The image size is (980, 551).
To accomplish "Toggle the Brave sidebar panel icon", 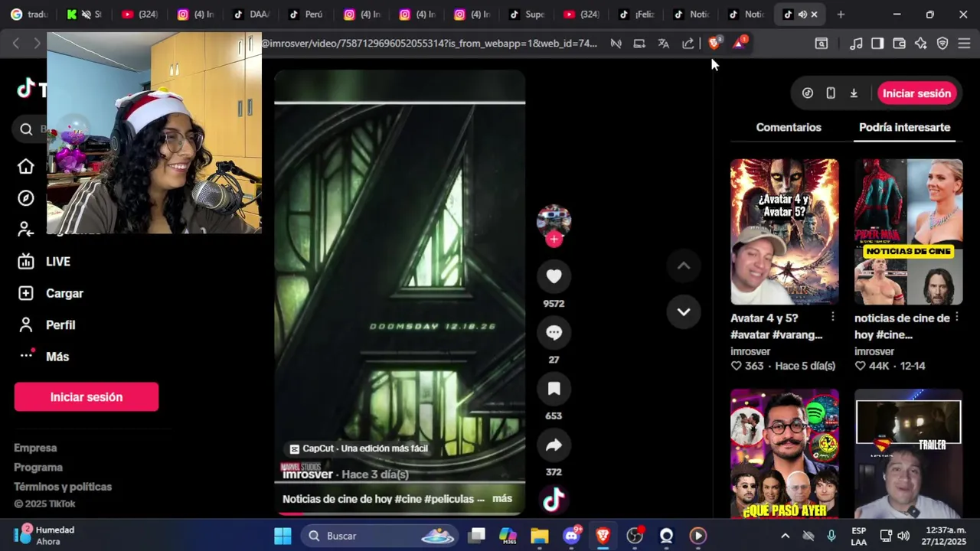I will (877, 44).
